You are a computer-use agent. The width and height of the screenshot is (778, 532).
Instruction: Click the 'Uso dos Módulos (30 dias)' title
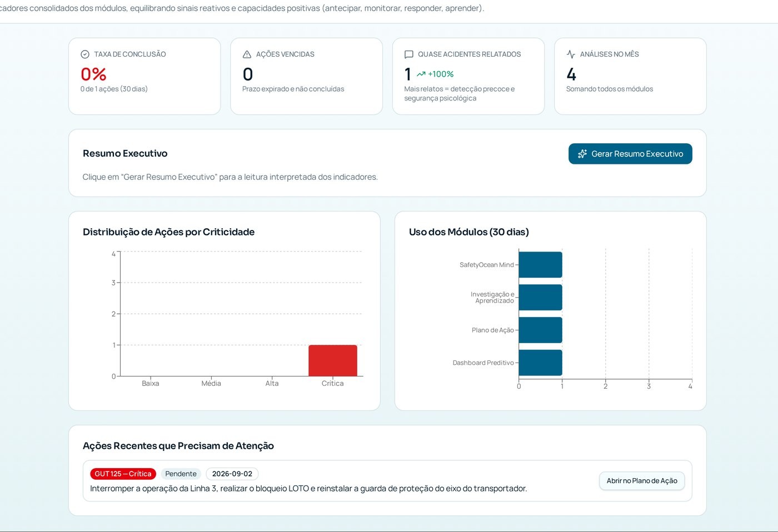point(469,232)
